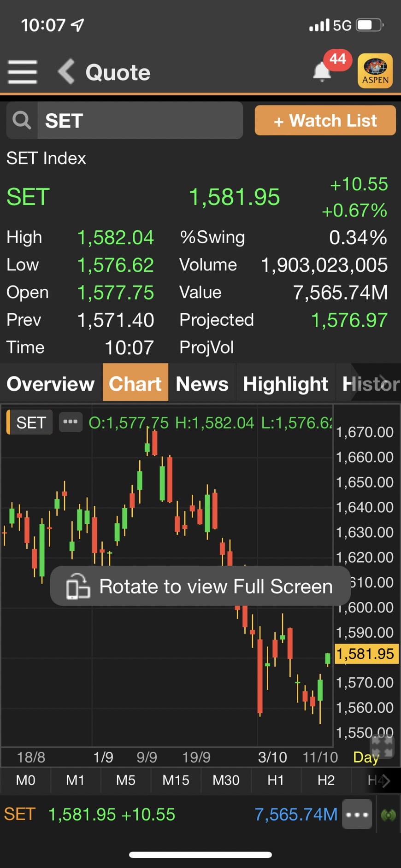Tap the High value 1,582.04
Screen dimensions: 401x868
115,237
